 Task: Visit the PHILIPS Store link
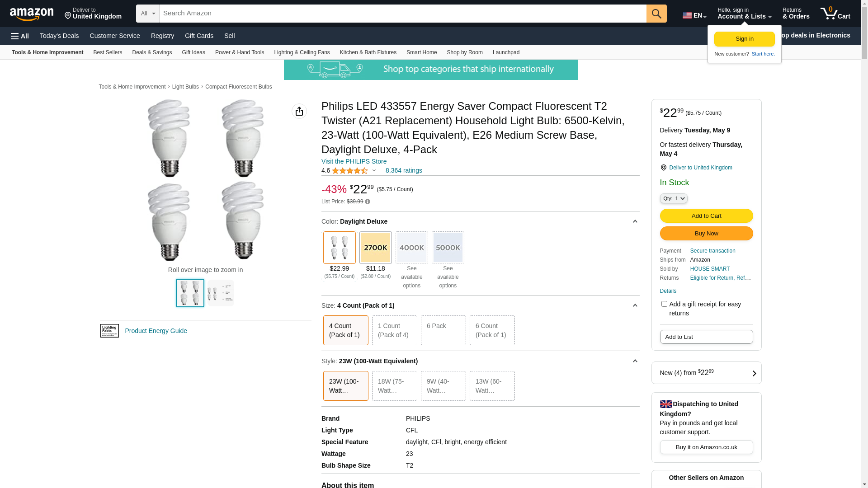coord(354,161)
